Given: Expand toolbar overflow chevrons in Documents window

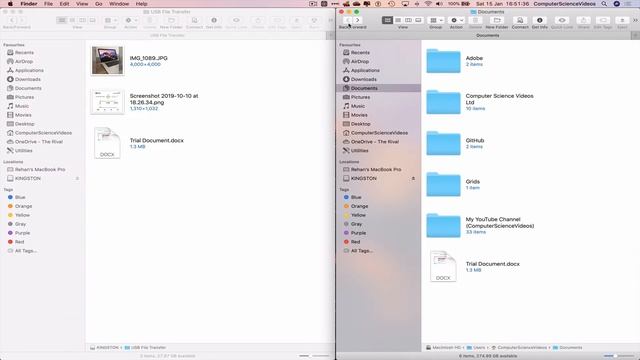Looking at the screenshot, I should click(636, 20).
